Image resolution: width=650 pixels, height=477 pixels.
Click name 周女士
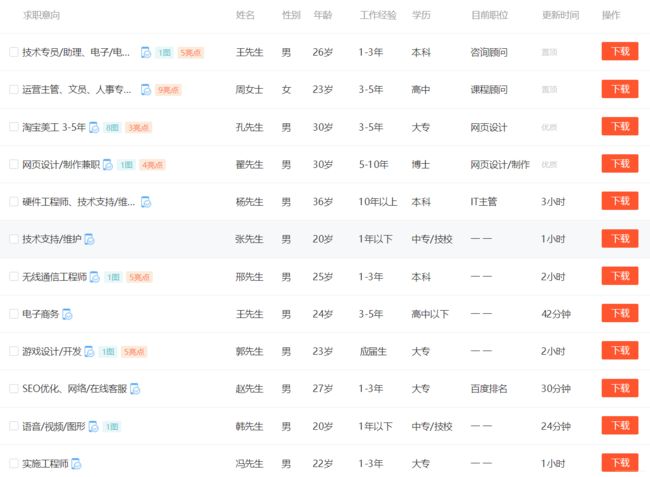[x=249, y=90]
